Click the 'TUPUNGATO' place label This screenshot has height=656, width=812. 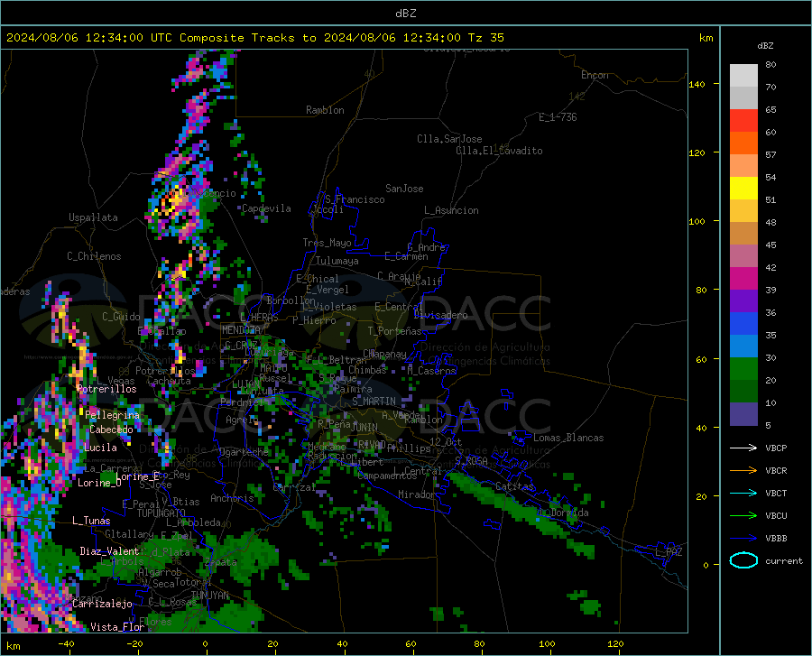[161, 513]
